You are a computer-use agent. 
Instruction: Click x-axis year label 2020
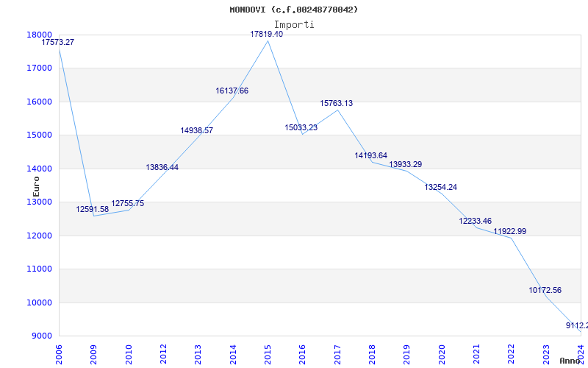tap(442, 355)
